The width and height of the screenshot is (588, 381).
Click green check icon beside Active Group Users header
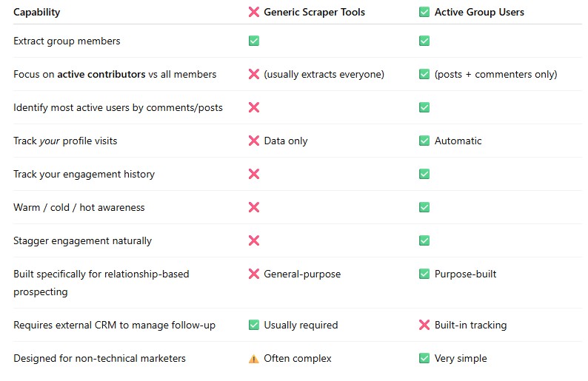[424, 12]
